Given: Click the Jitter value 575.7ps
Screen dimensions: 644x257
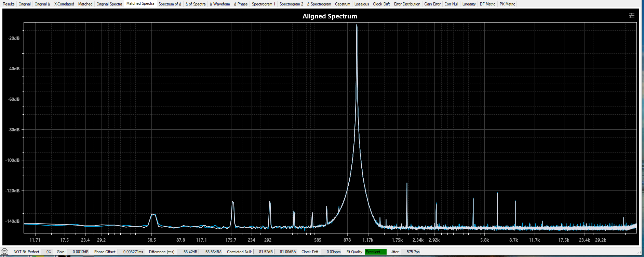Looking at the screenshot, I should coord(411,252).
